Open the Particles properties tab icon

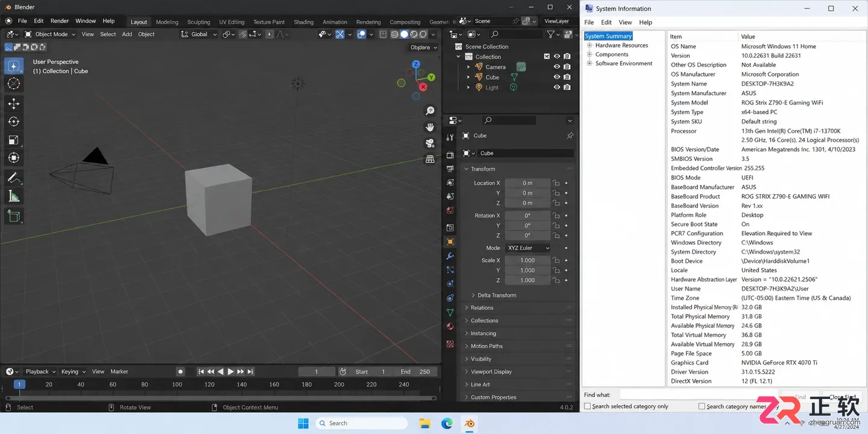pos(450,270)
